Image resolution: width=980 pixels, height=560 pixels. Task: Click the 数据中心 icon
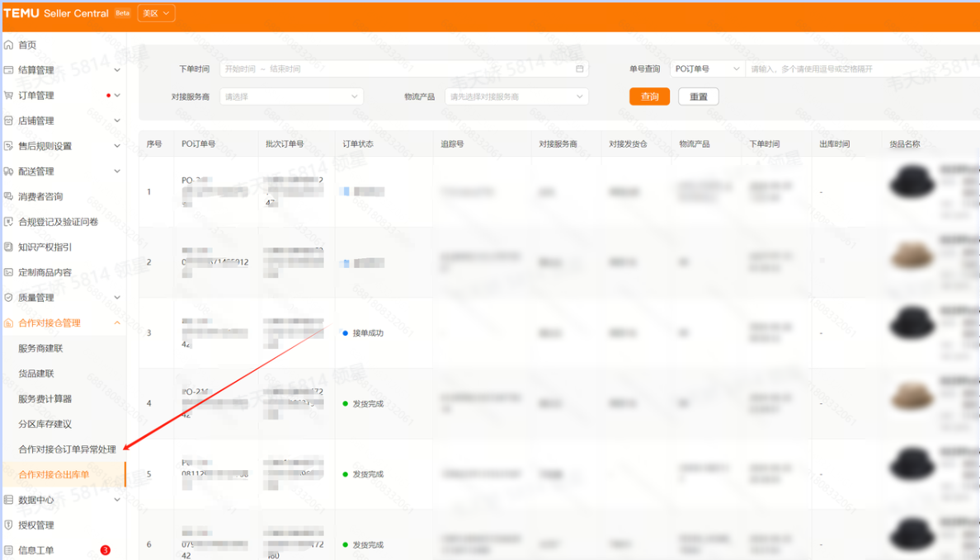click(x=9, y=500)
